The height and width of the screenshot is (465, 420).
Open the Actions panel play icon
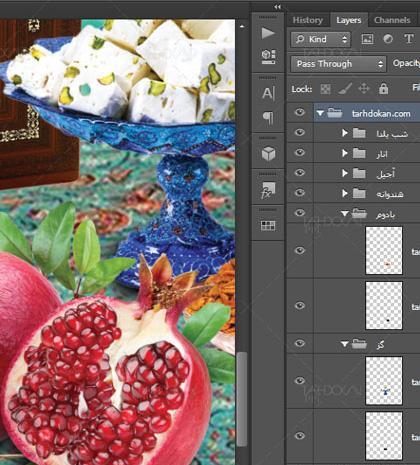click(268, 33)
